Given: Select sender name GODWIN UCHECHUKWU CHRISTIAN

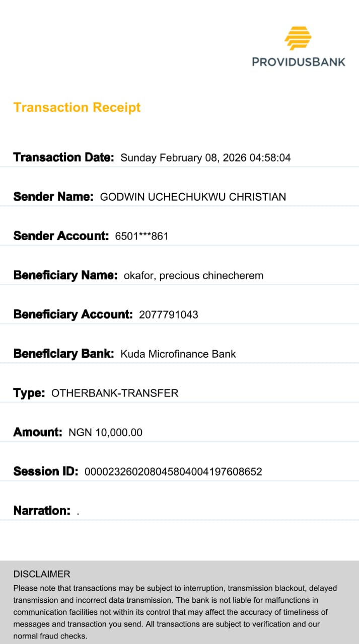Looking at the screenshot, I should click(x=193, y=197).
